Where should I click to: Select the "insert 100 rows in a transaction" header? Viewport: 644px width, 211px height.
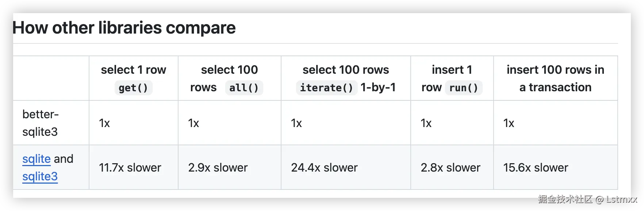555,78
